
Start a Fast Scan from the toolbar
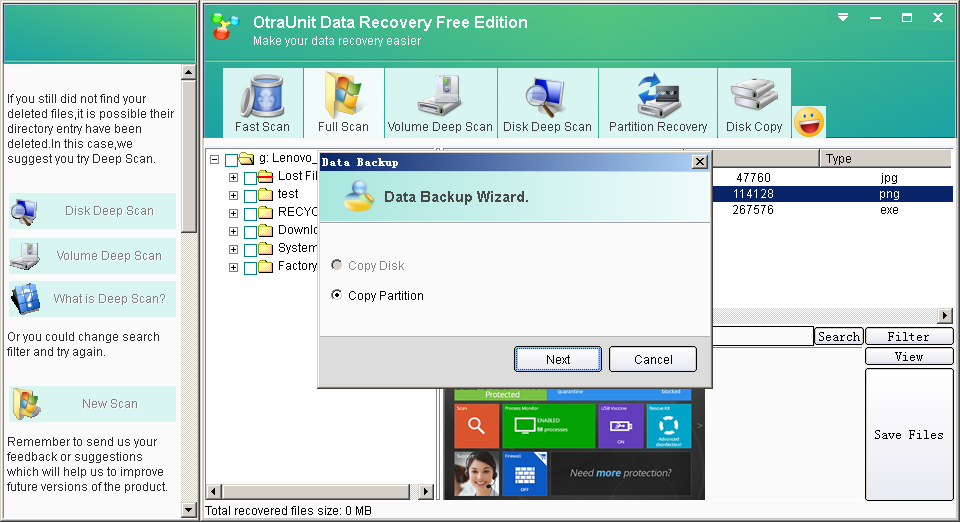click(263, 103)
